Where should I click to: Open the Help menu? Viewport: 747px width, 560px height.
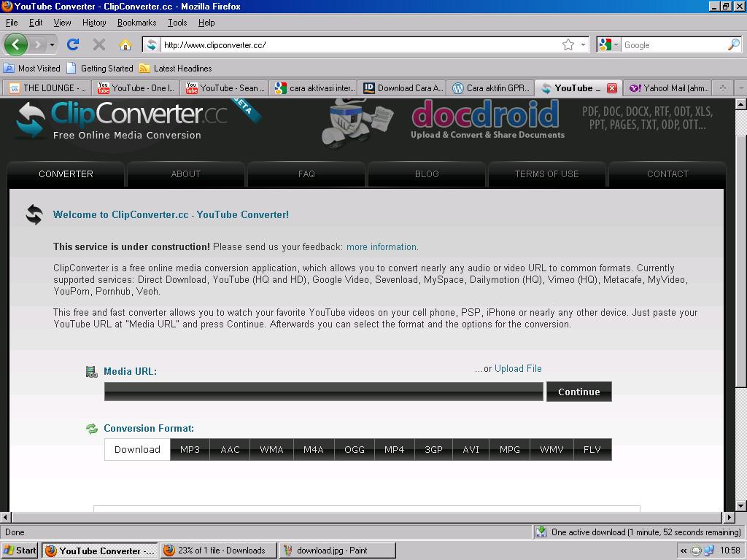click(206, 23)
